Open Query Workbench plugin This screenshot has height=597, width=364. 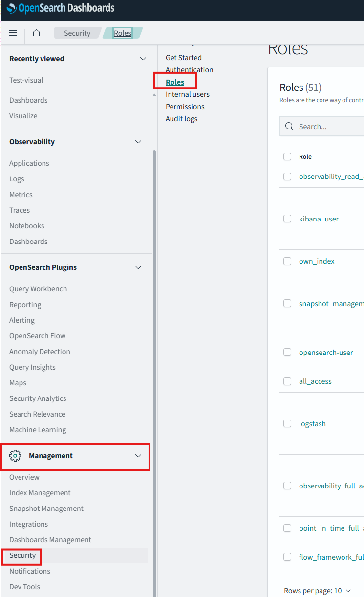(x=38, y=289)
